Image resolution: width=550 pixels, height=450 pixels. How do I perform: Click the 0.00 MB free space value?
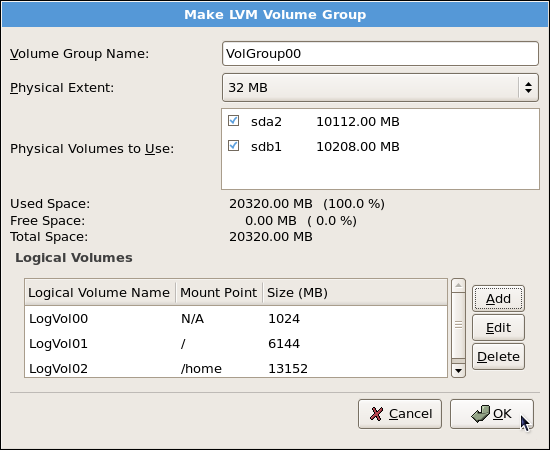271,221
